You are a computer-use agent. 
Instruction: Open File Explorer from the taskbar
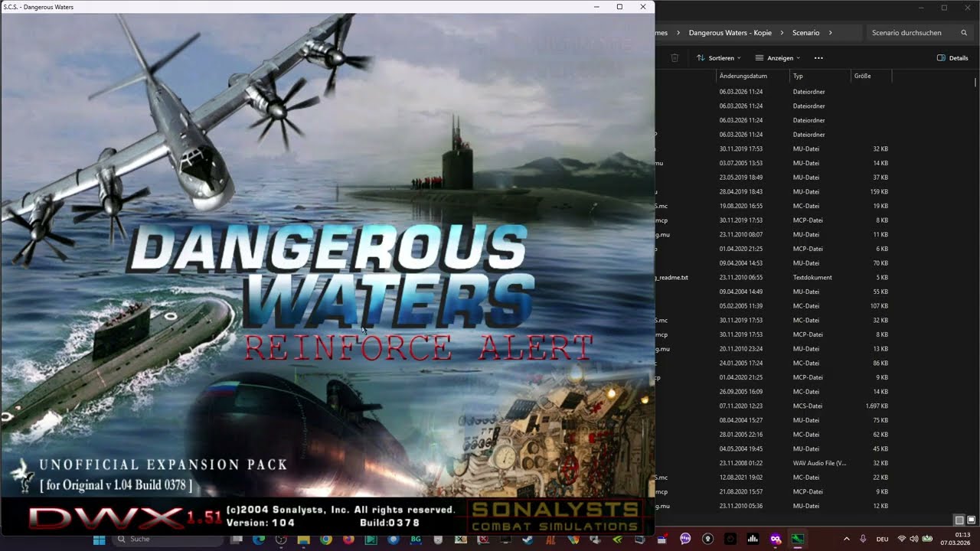tap(303, 540)
